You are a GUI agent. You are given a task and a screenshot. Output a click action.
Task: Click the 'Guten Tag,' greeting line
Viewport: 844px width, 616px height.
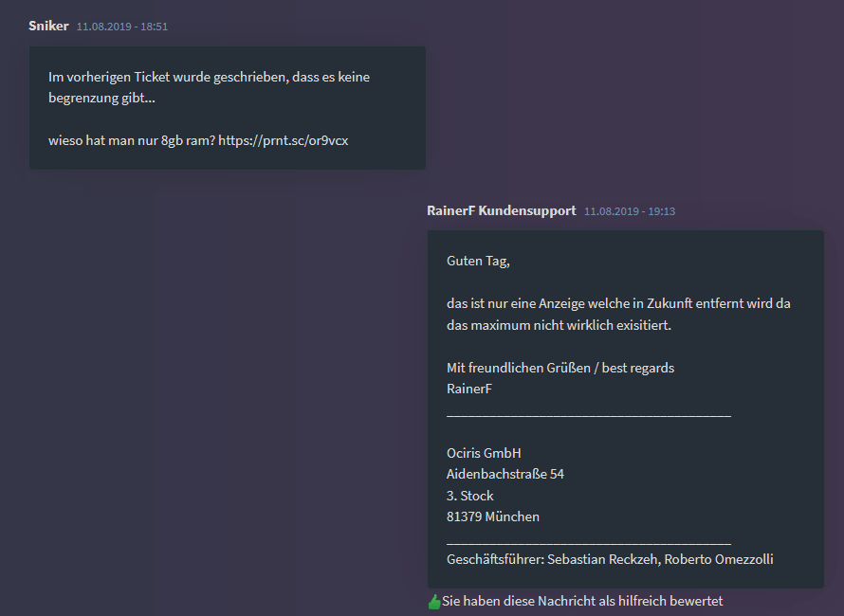pyautogui.click(x=478, y=261)
